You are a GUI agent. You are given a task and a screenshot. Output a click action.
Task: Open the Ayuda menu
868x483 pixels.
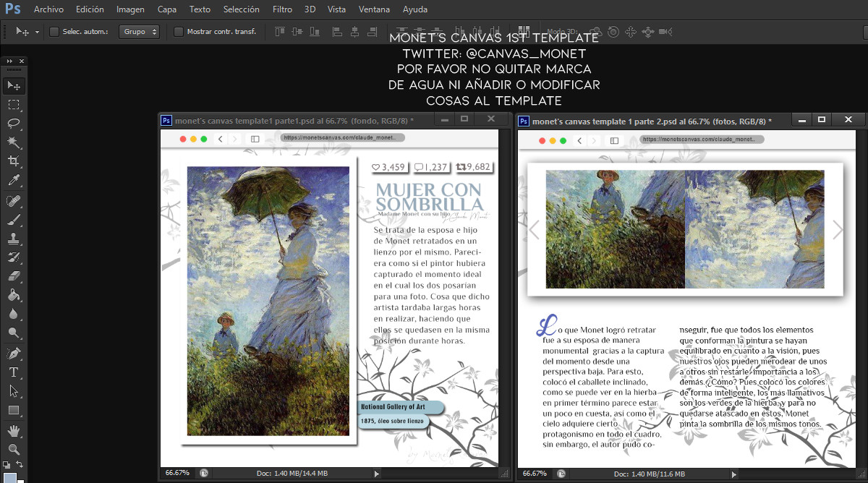pyautogui.click(x=414, y=9)
